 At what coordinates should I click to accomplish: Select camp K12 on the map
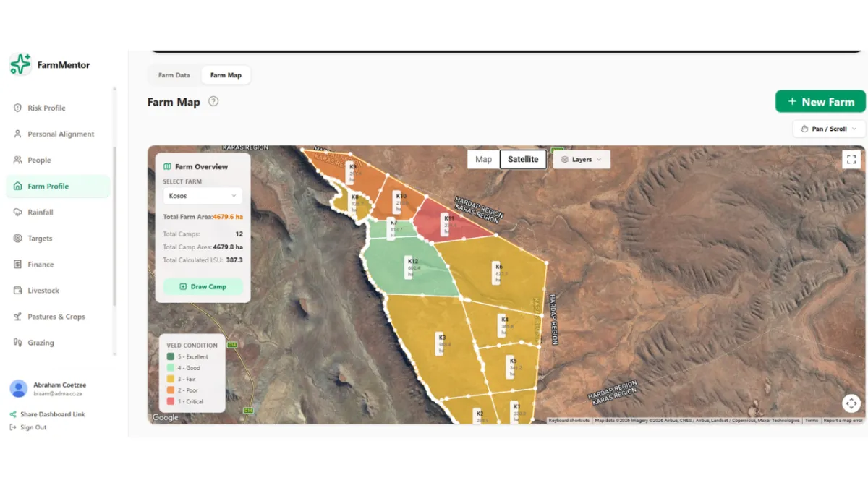413,267
